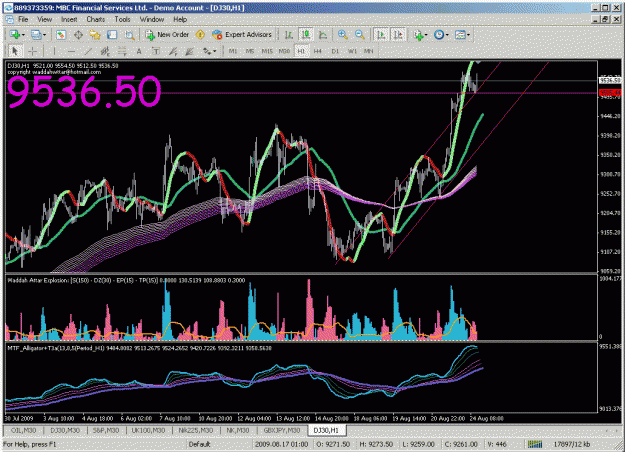Open the New Chart dropdown arrow
The image size is (625, 452).
pyautogui.click(x=23, y=35)
